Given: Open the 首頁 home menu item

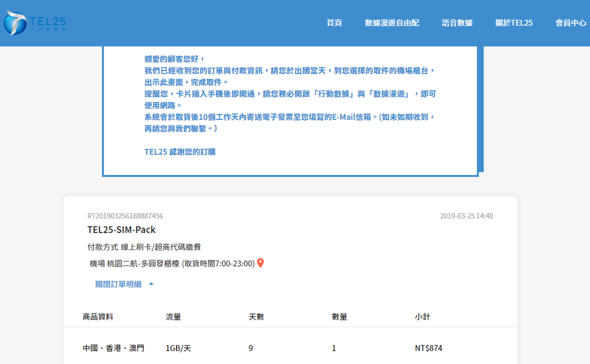Looking at the screenshot, I should (x=334, y=23).
